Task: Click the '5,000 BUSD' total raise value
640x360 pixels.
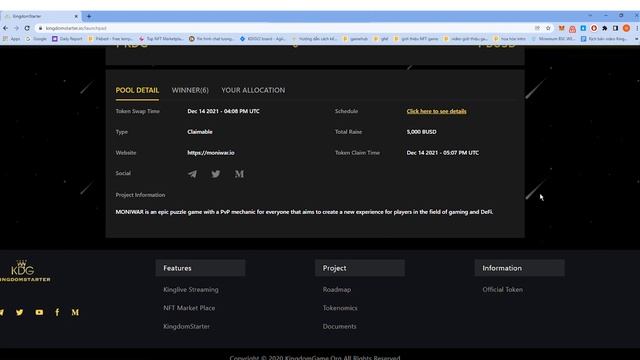Action: tap(421, 132)
